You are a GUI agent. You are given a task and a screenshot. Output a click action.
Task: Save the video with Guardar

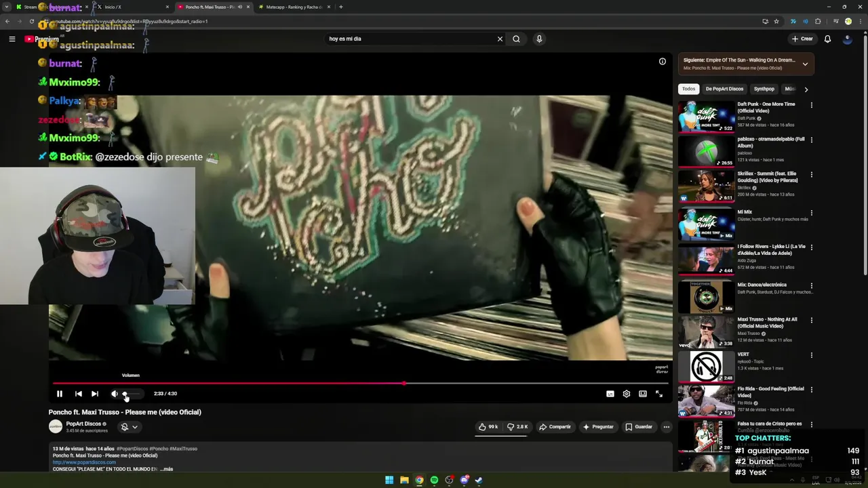[x=639, y=427]
